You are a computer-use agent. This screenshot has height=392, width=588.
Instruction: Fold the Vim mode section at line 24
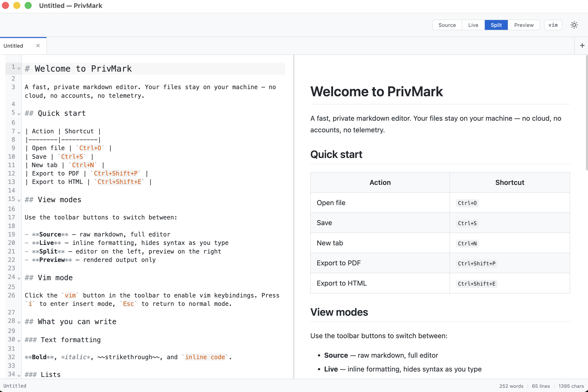pos(19,278)
